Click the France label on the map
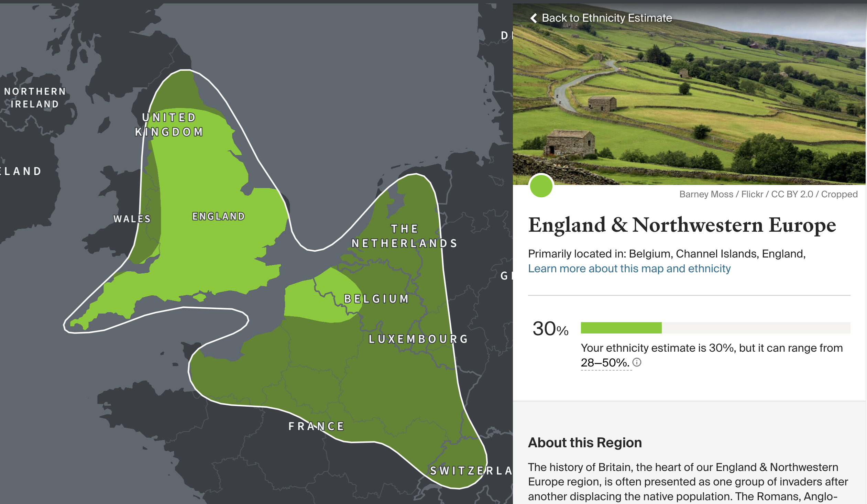 tap(316, 426)
